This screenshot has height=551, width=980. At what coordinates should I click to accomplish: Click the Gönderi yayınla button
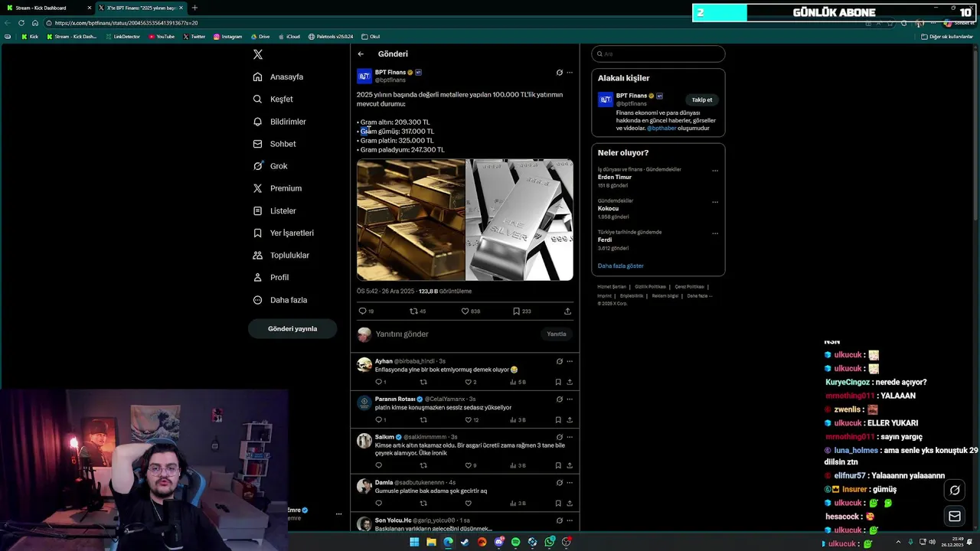[292, 328]
